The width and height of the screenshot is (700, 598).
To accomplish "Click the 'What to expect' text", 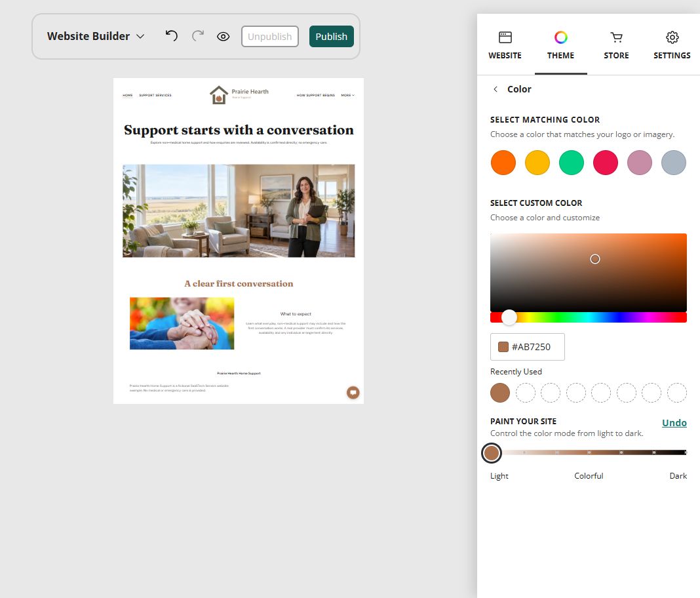I will pyautogui.click(x=296, y=314).
